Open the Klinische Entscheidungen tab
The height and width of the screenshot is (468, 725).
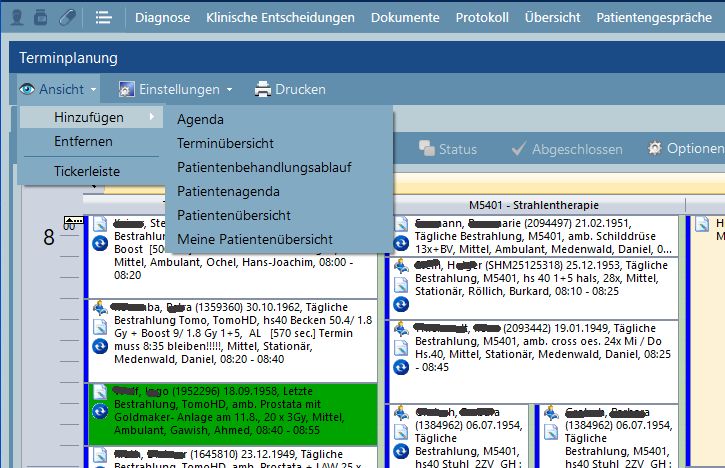coord(280,17)
